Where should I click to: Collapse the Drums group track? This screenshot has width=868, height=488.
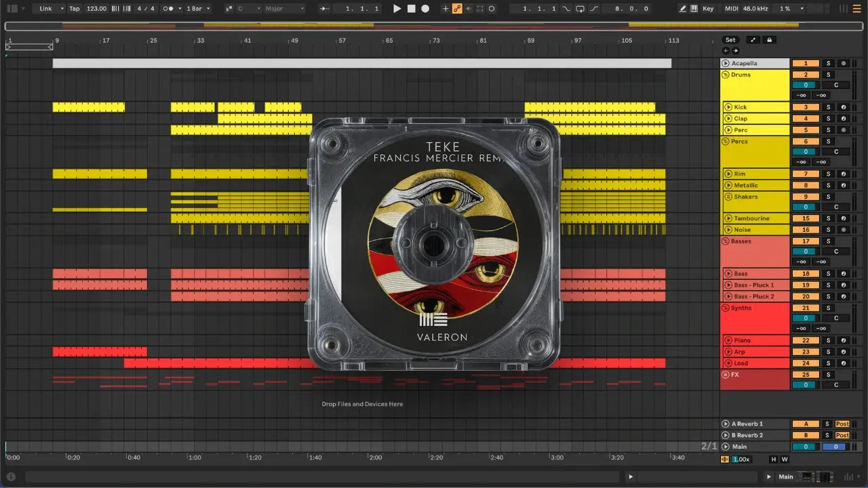point(726,75)
